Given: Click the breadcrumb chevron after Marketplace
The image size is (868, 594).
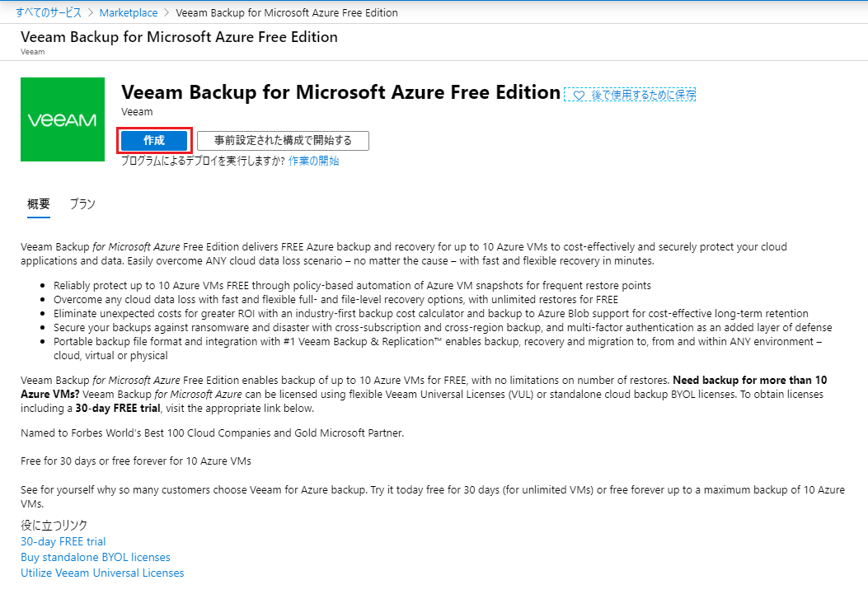Looking at the screenshot, I should [x=167, y=12].
